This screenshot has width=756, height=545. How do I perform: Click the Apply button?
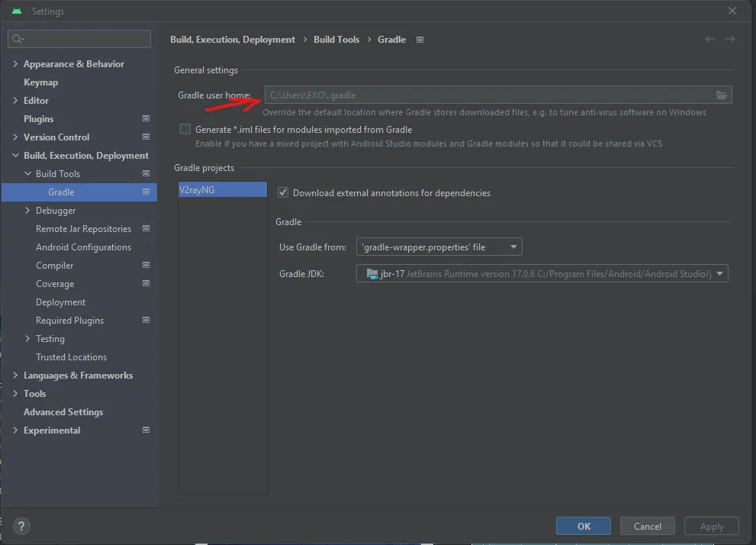pyautogui.click(x=712, y=526)
